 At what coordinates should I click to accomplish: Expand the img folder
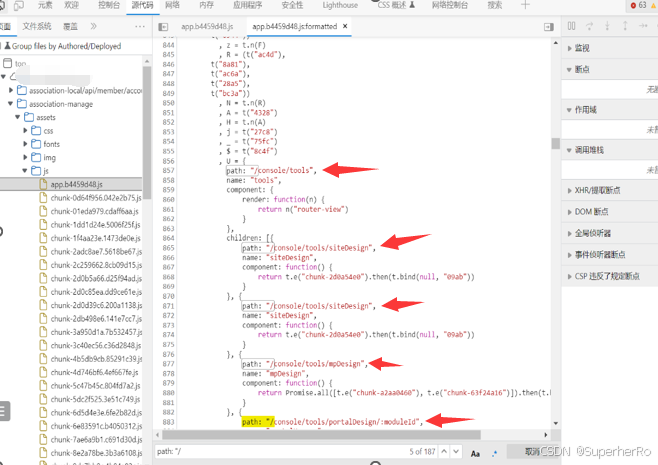click(x=25, y=157)
